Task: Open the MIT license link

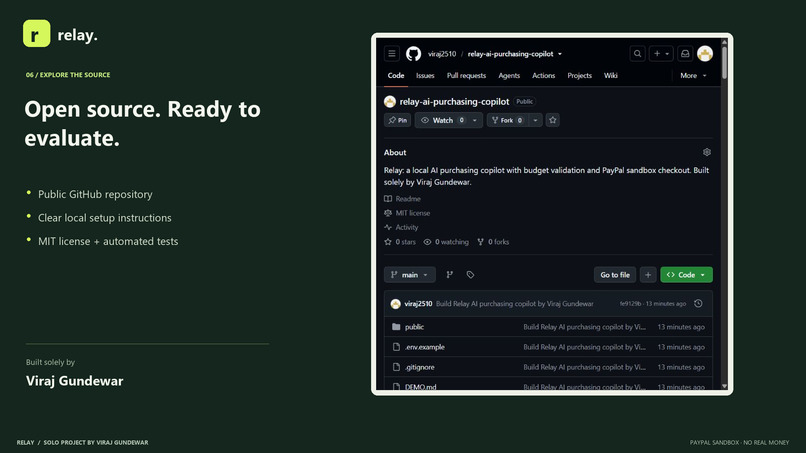Action: (x=413, y=213)
